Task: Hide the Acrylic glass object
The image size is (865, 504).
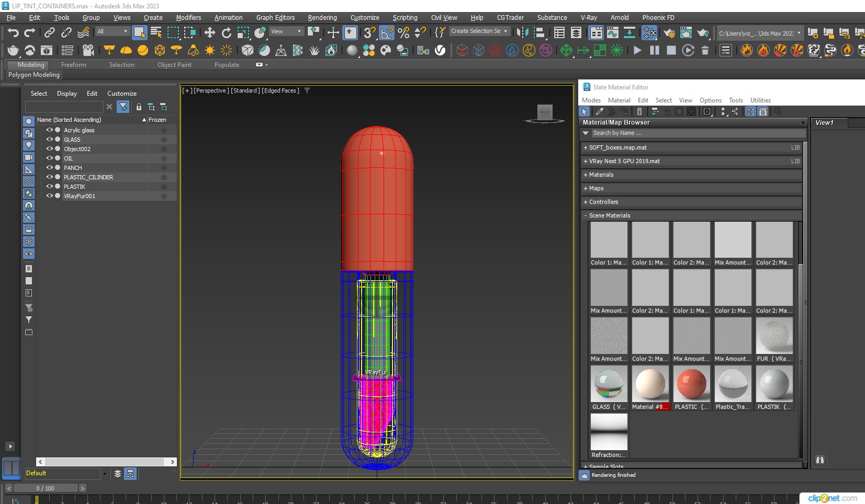Action: click(50, 130)
